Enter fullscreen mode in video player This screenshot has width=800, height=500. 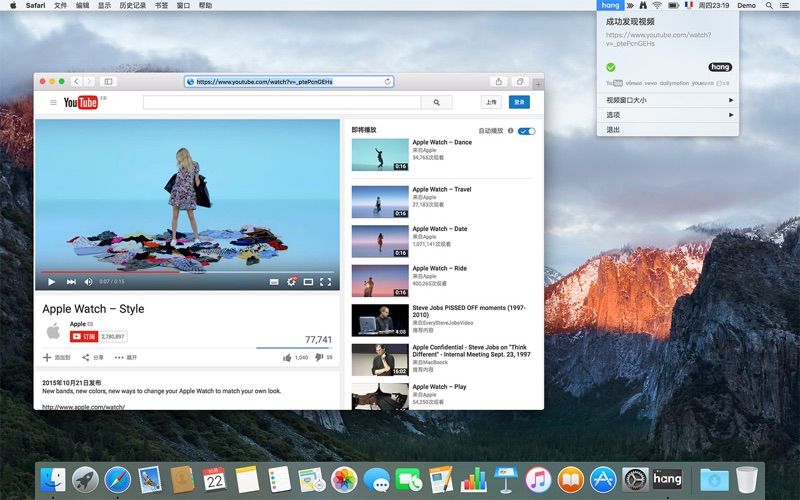(x=325, y=282)
